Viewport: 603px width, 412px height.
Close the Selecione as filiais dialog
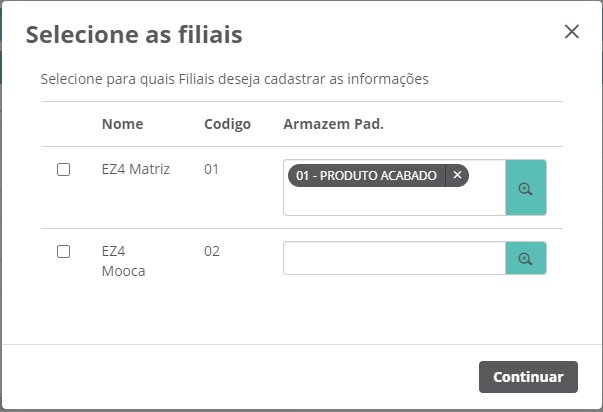click(571, 32)
